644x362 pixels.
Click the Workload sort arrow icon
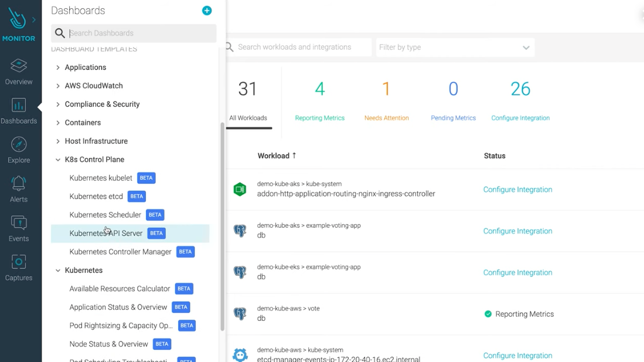(x=294, y=155)
